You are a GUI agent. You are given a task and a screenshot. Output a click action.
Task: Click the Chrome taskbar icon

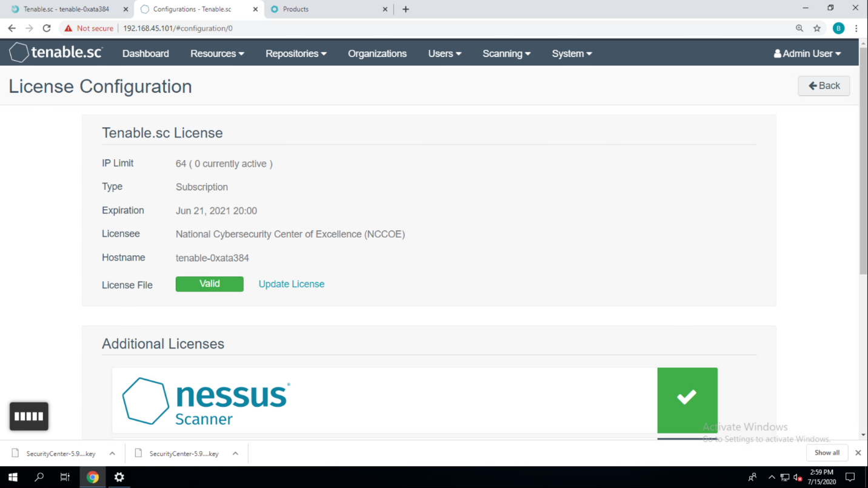point(93,477)
